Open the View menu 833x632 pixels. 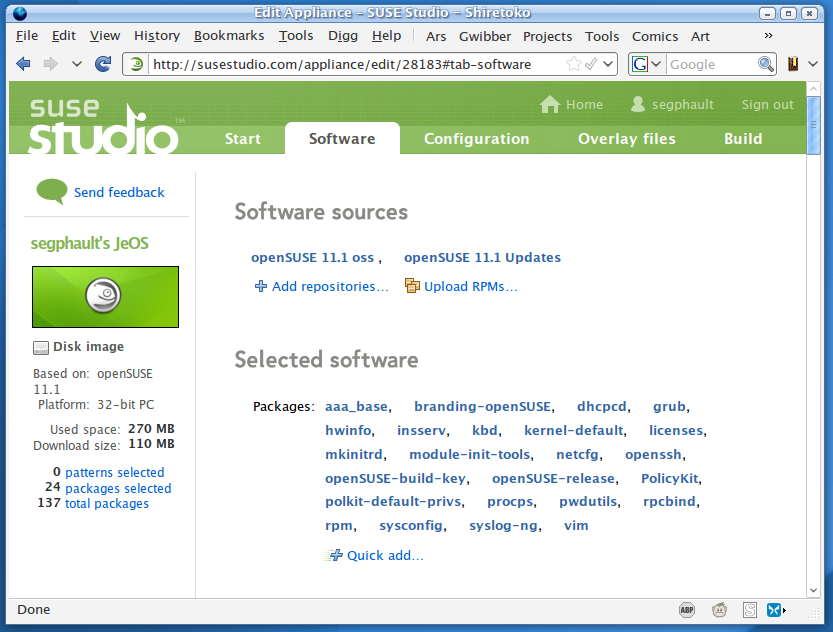pos(105,36)
